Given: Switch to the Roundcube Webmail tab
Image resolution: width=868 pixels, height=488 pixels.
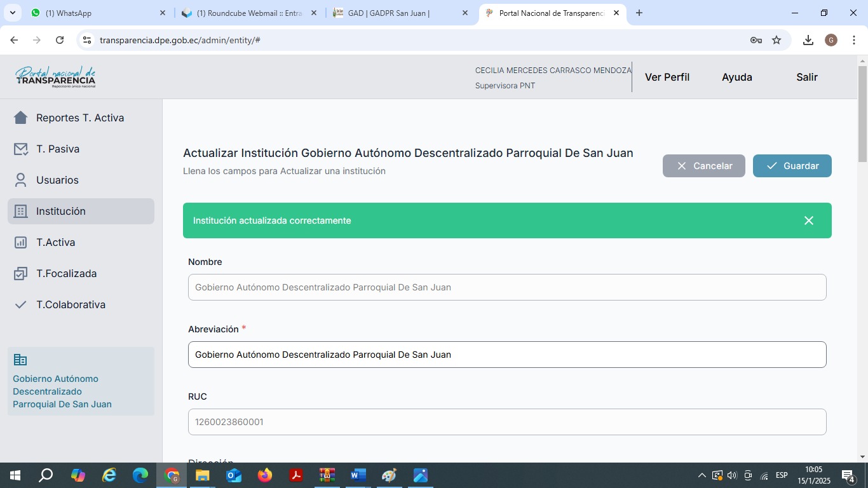Looking at the screenshot, I should tap(249, 13).
